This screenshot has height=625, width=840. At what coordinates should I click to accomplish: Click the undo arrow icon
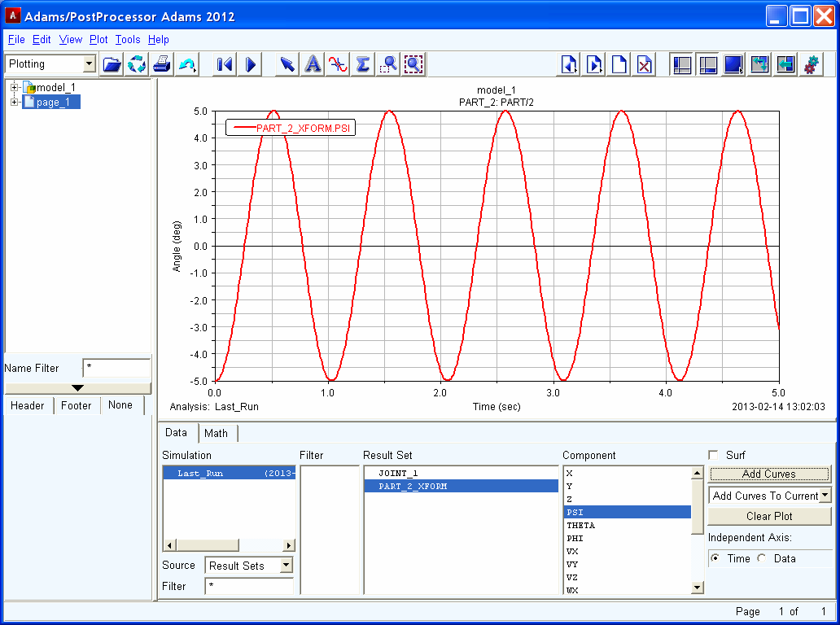(x=187, y=65)
